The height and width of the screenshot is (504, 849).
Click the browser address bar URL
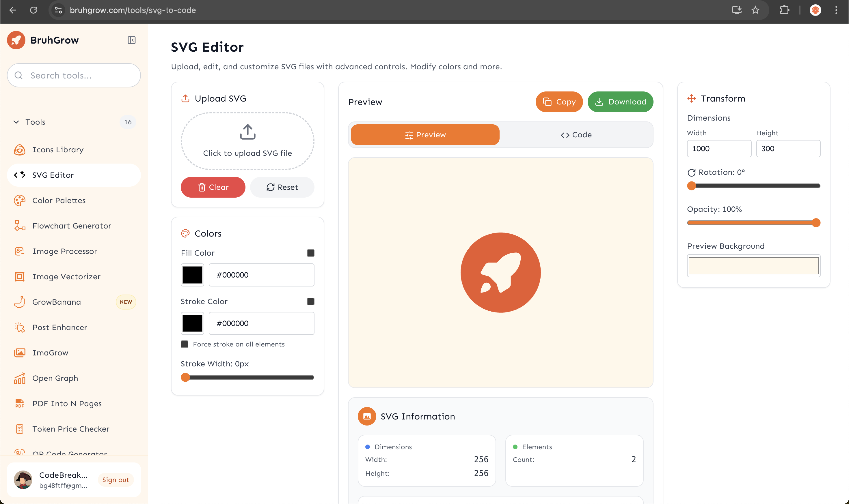(x=133, y=10)
